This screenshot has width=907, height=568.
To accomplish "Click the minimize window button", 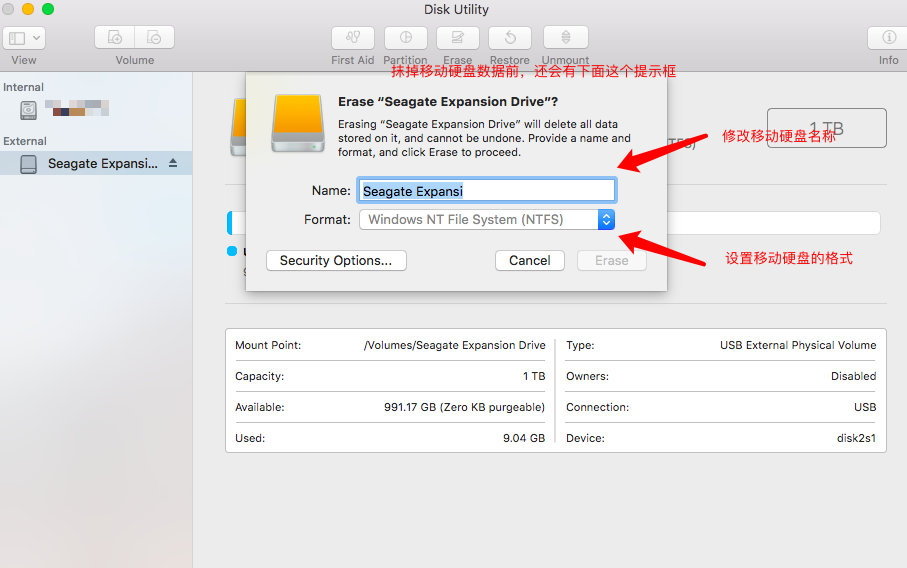I will pos(28,9).
